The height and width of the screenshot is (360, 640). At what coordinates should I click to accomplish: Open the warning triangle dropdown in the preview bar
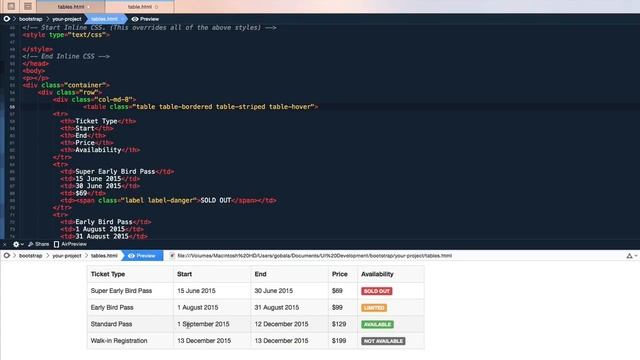pos(632,256)
